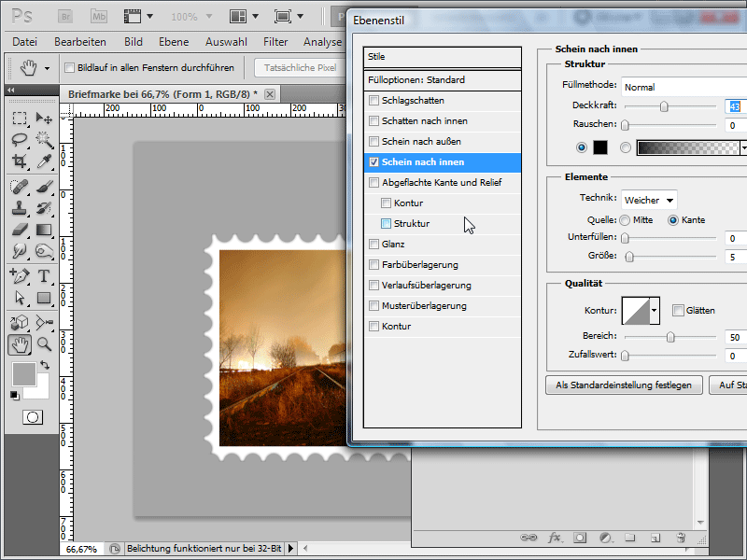The height and width of the screenshot is (560, 747).
Task: Select the Move tool
Action: [44, 119]
